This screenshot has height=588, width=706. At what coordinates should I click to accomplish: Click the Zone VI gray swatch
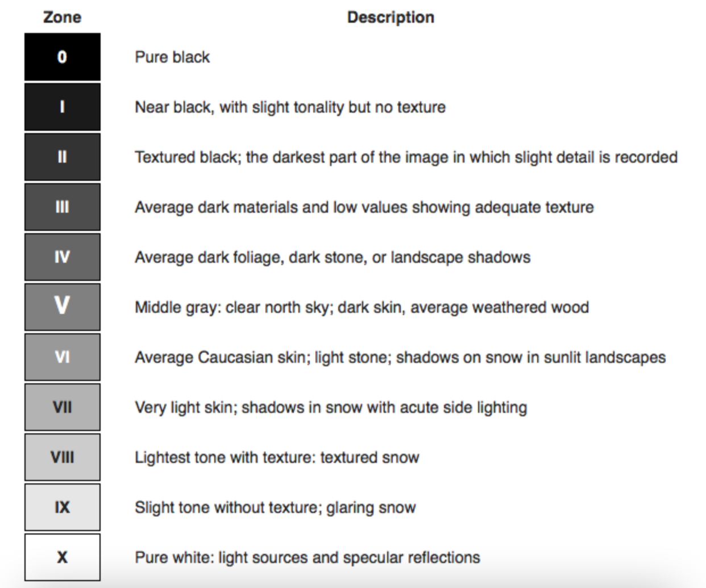[x=63, y=357]
